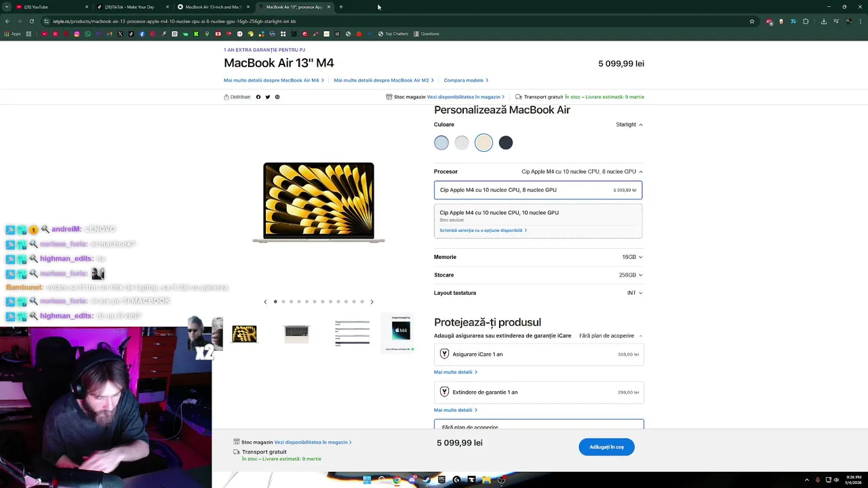Open Mai multe detalii despre MacBook Air M2
Screen dimensions: 868x488
coord(384,80)
